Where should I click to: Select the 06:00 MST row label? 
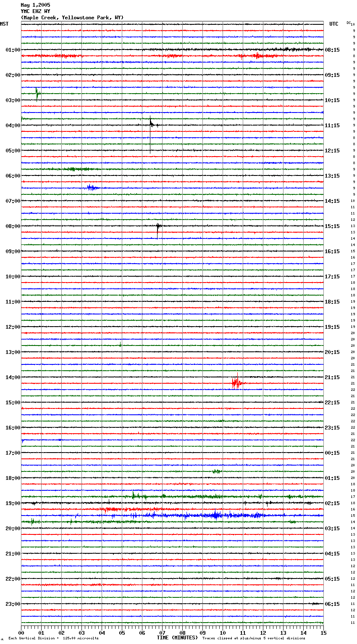(x=13, y=176)
